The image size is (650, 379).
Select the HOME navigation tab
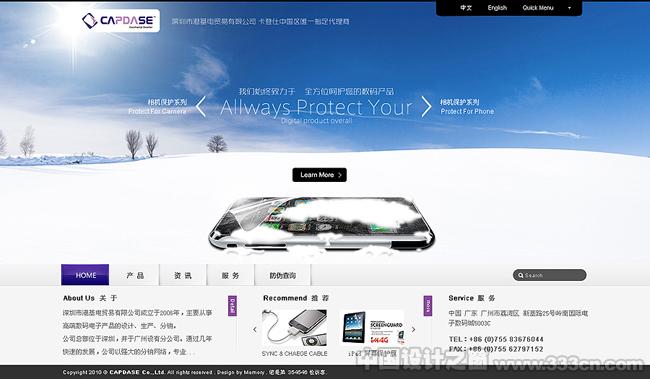coord(85,275)
